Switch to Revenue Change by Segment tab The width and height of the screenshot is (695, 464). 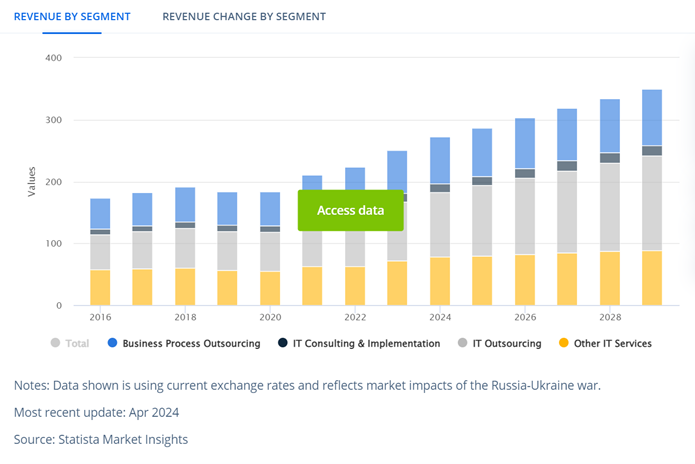point(243,17)
